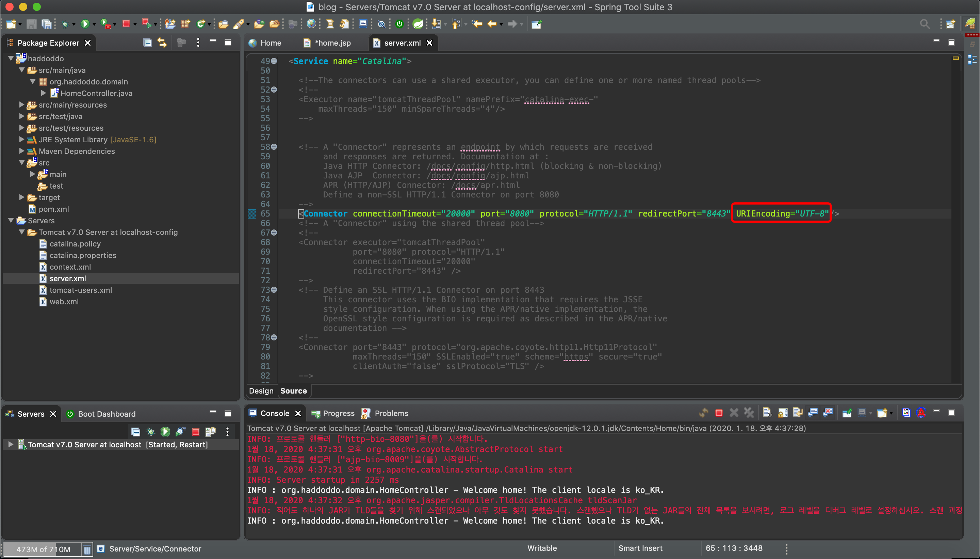
Task: Click the green Run toolbar button
Action: [x=85, y=24]
